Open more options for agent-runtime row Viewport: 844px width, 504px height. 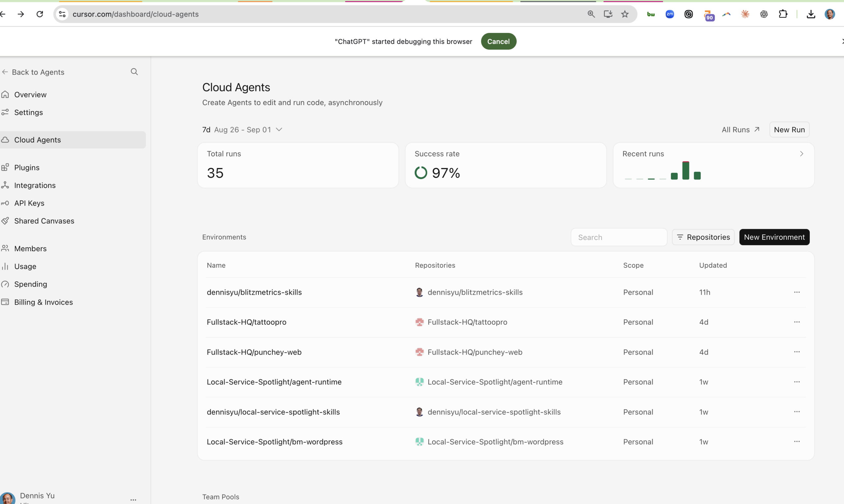(797, 382)
